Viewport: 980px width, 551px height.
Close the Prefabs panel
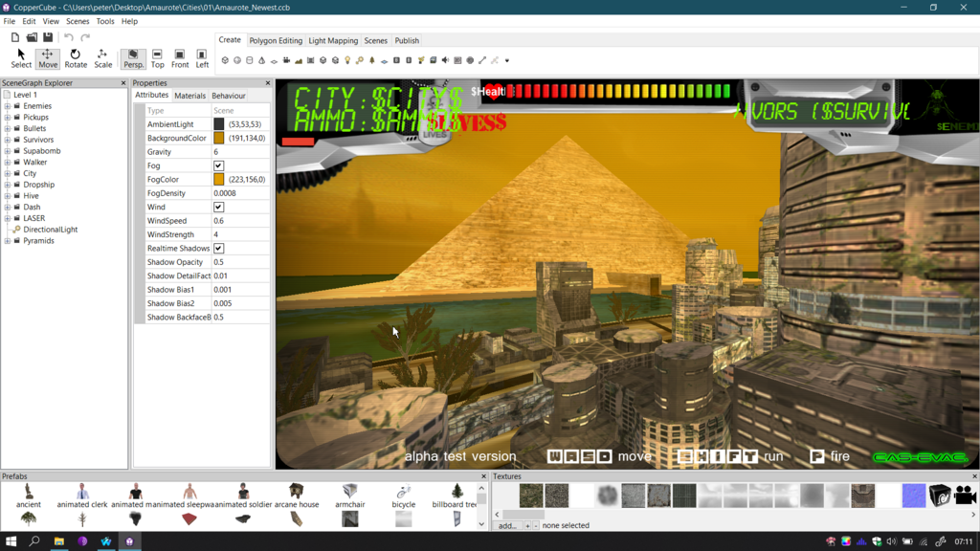[x=483, y=476]
